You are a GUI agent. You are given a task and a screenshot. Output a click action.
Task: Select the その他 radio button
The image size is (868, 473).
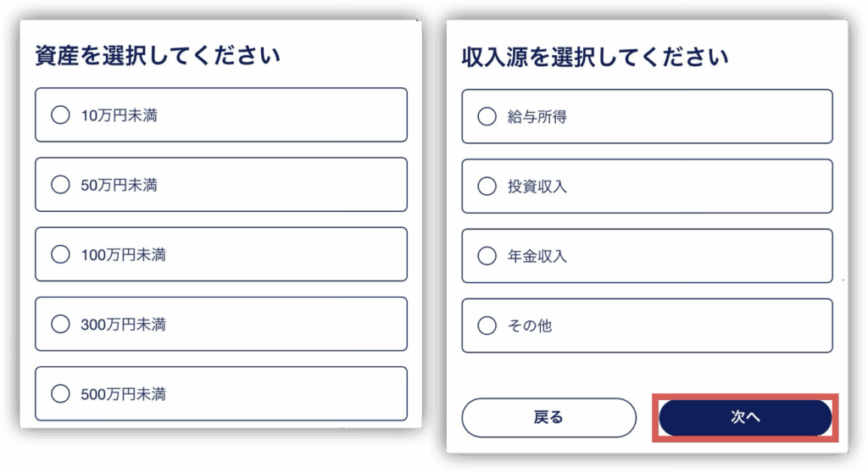click(487, 326)
